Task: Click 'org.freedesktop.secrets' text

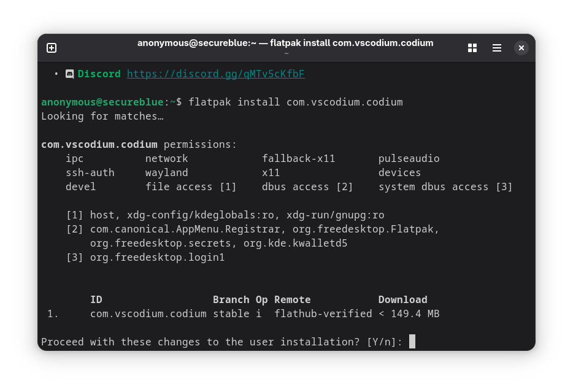Action: [160, 244]
